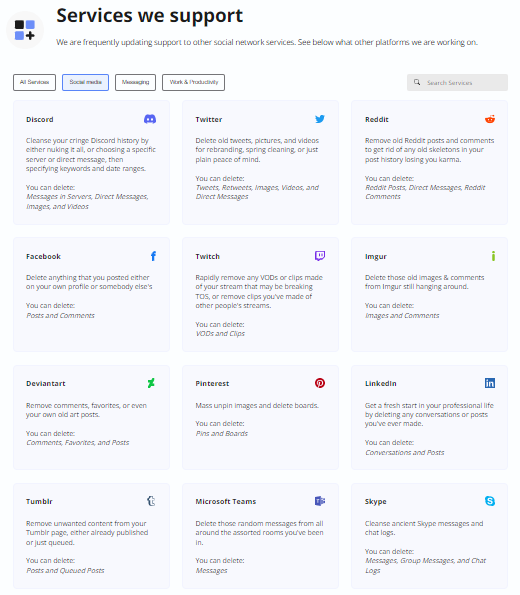This screenshot has height=595, width=520.
Task: Click the Tumblr t icon
Action: point(151,501)
